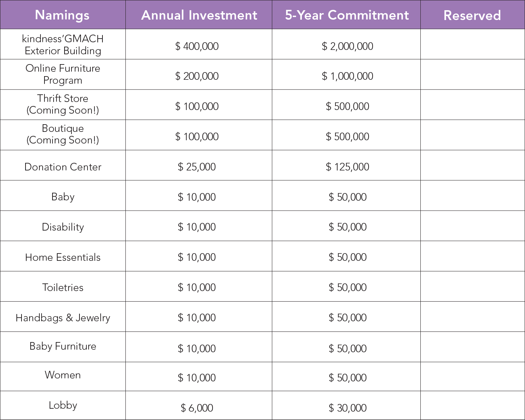This screenshot has height=420, width=525.
Task: Select the Online Furniture Program row label
Action: click(x=63, y=74)
